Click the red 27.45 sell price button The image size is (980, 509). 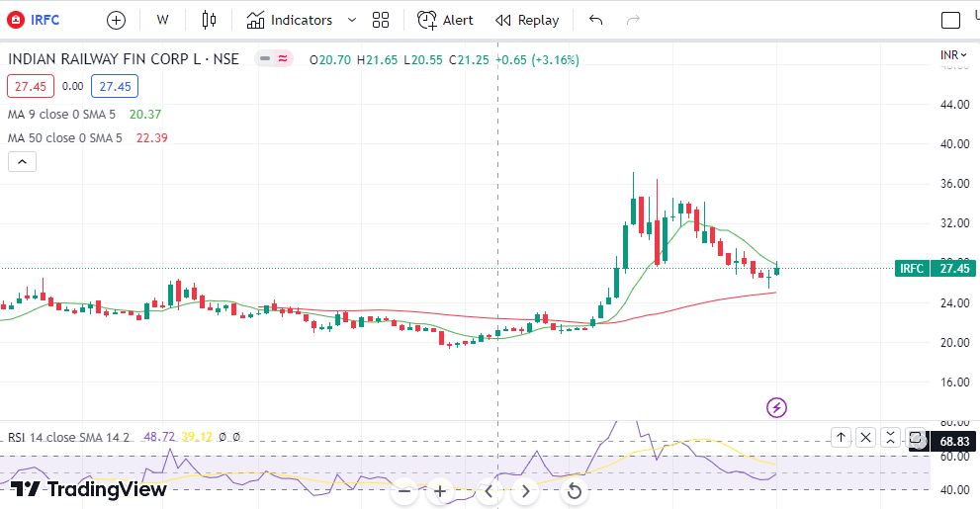tap(31, 86)
